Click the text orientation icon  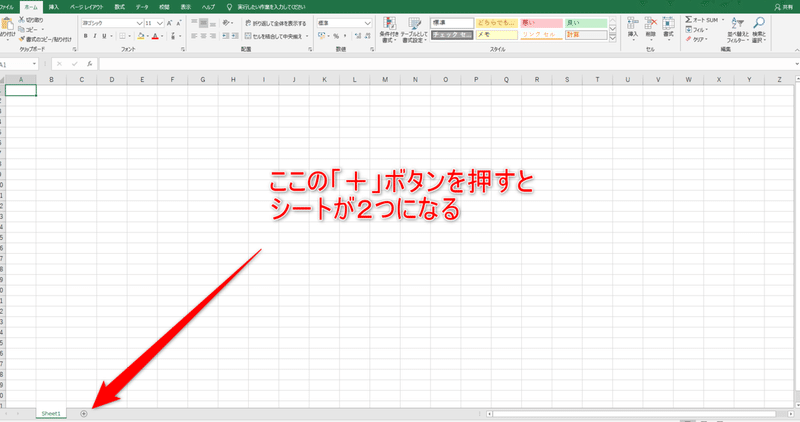pyautogui.click(x=227, y=23)
